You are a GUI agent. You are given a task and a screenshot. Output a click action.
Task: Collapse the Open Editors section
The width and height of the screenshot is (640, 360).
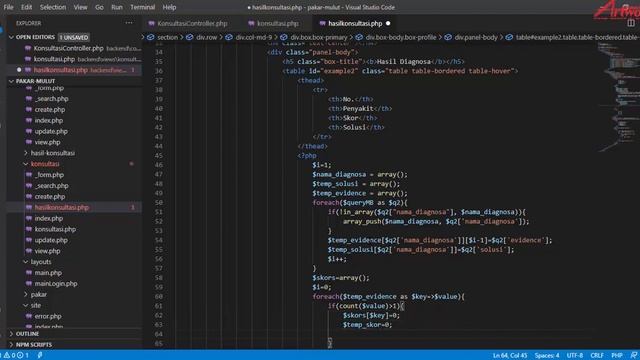(11, 37)
